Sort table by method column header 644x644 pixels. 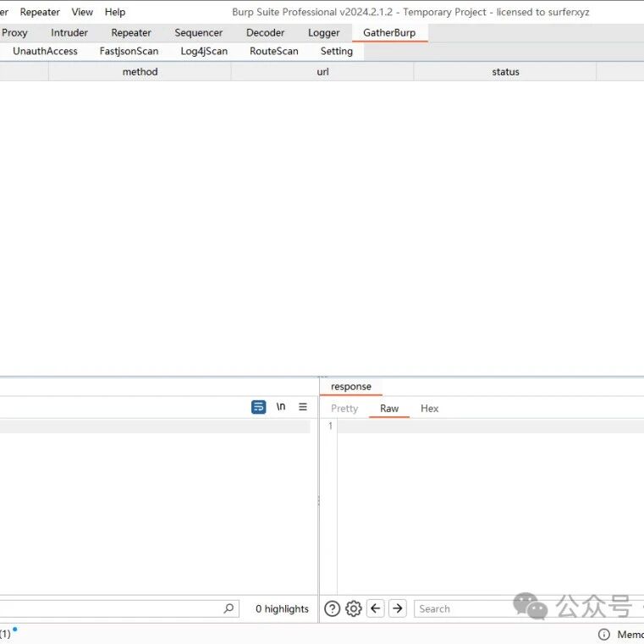pos(140,72)
